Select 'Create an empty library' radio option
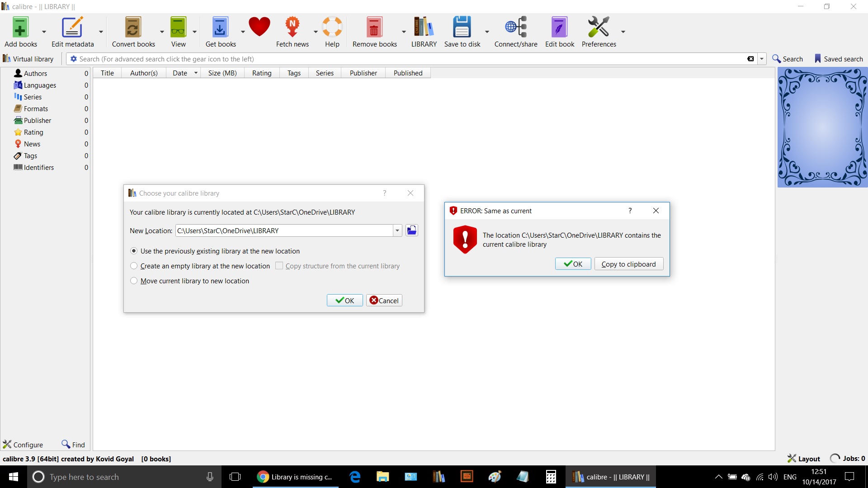This screenshot has width=868, height=488. [134, 266]
